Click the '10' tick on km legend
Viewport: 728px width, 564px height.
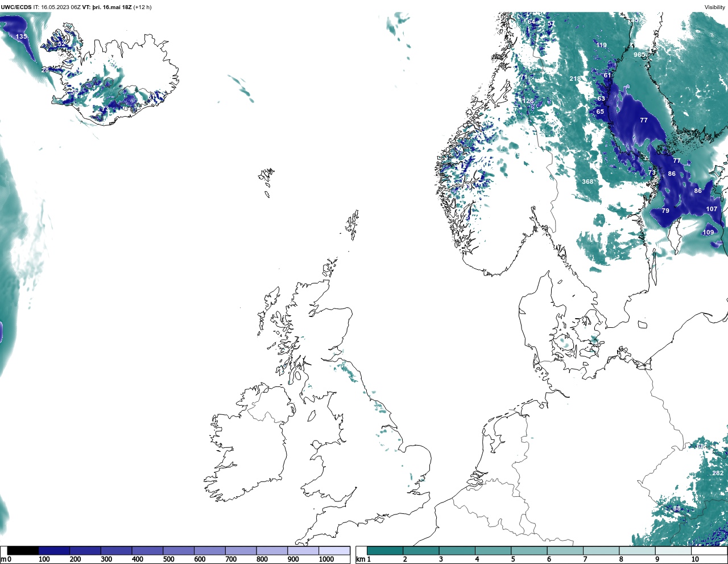[x=695, y=559]
